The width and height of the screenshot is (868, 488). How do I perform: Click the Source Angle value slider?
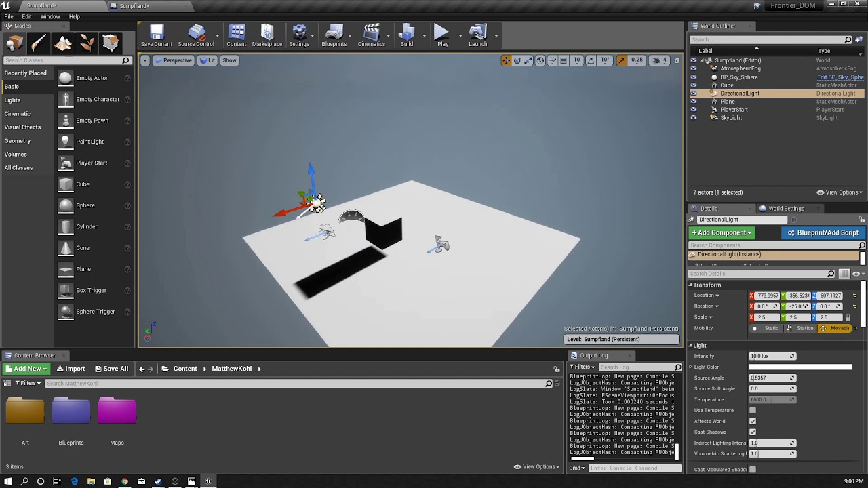pyautogui.click(x=772, y=378)
